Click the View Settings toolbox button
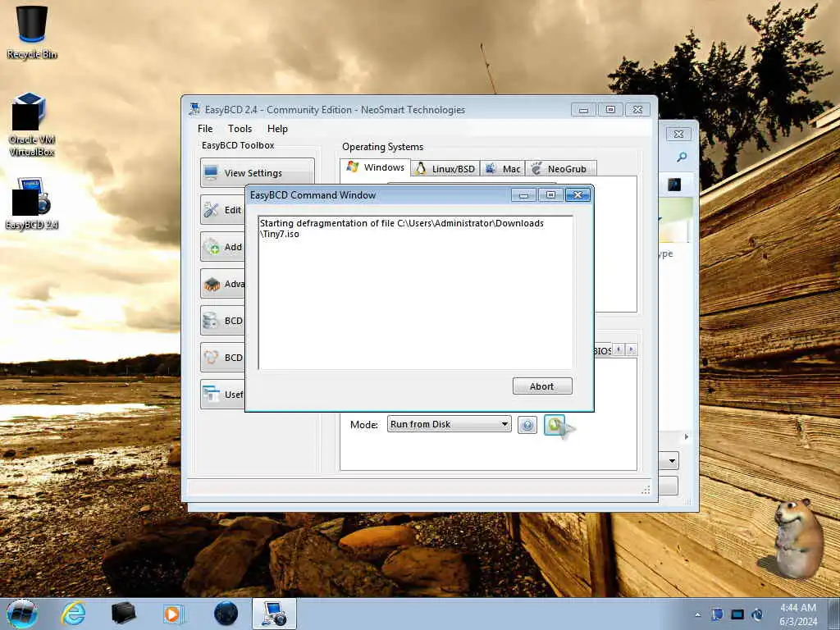 pos(257,172)
